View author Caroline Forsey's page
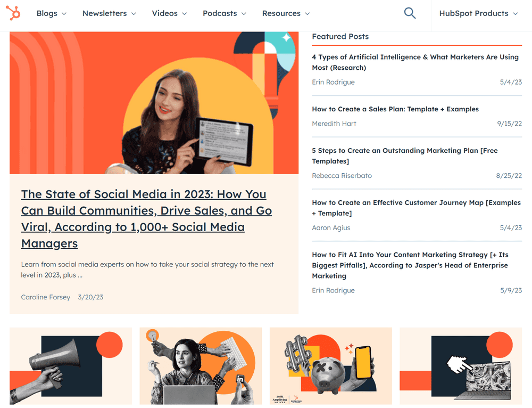 coord(45,297)
